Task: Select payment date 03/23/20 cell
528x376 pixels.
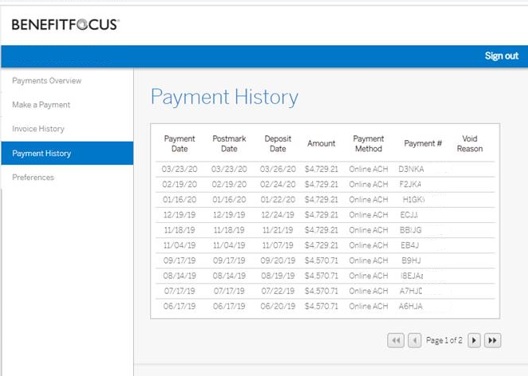Action: 179,169
